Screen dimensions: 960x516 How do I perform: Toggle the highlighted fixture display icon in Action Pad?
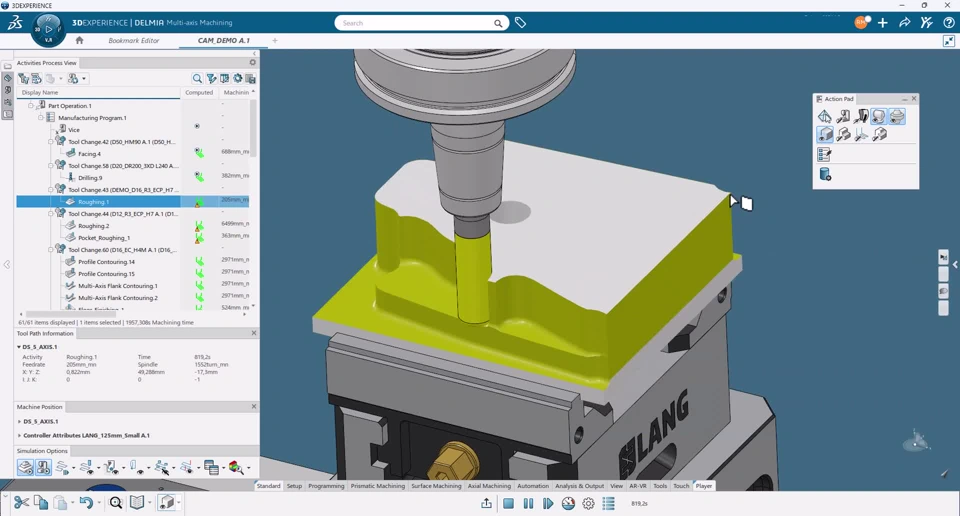pos(897,116)
